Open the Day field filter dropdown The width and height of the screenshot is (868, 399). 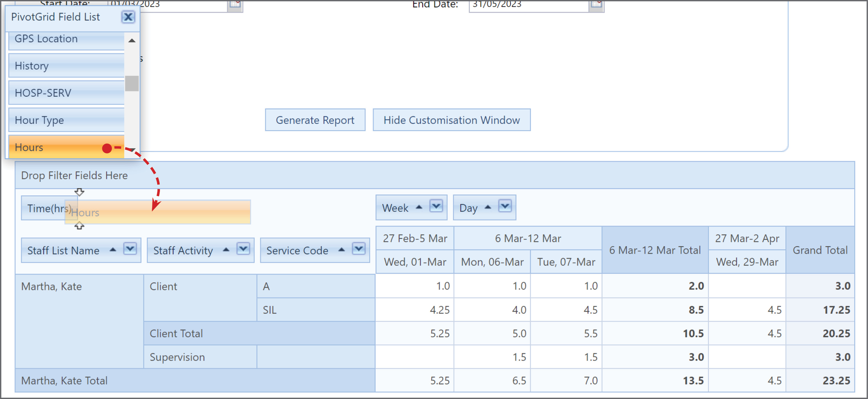[x=505, y=206]
